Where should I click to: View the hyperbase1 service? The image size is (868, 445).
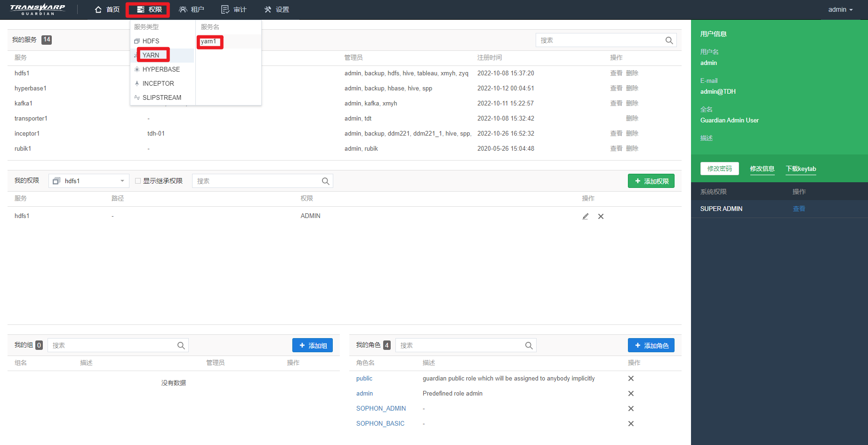pos(616,88)
